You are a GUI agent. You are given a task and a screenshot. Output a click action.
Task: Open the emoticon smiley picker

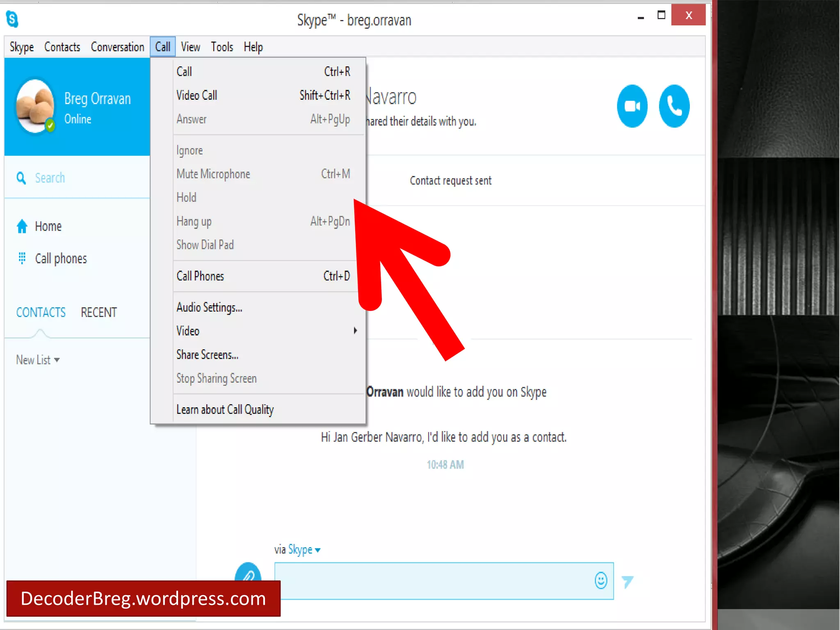601,580
